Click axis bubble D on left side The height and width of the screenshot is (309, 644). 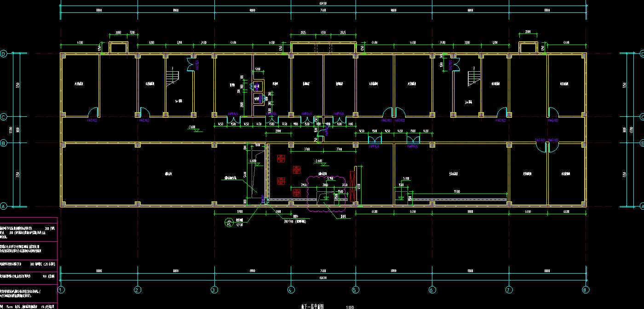[3, 54]
